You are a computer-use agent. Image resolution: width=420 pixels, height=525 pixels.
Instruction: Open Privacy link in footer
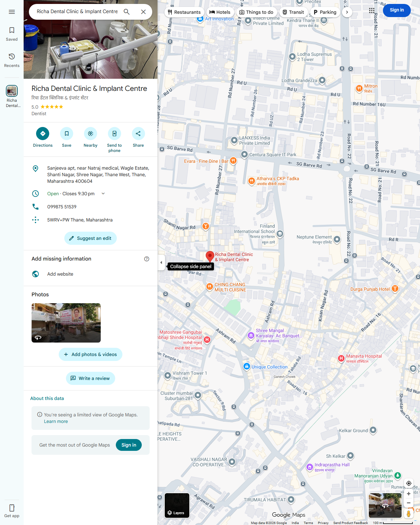click(x=323, y=523)
